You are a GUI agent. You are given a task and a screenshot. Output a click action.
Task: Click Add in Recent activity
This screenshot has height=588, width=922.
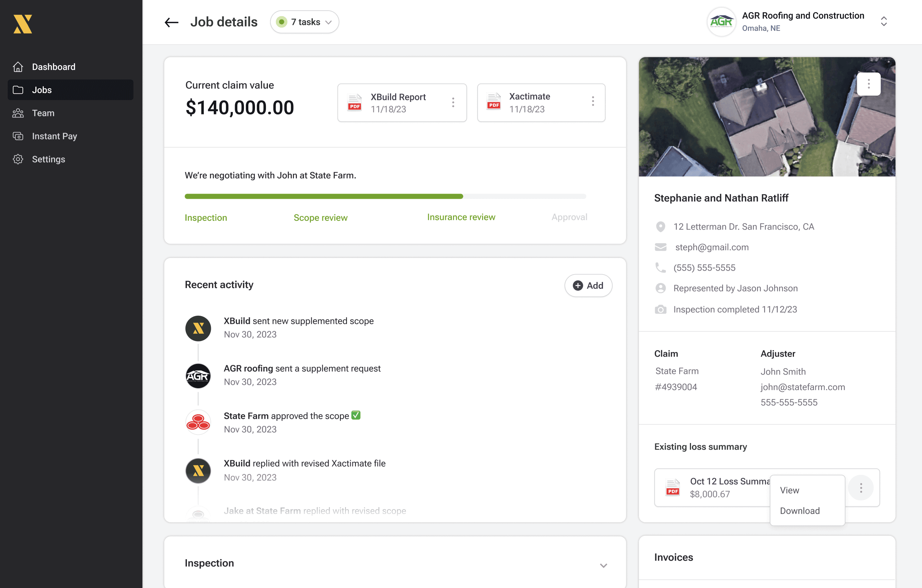[x=588, y=286]
